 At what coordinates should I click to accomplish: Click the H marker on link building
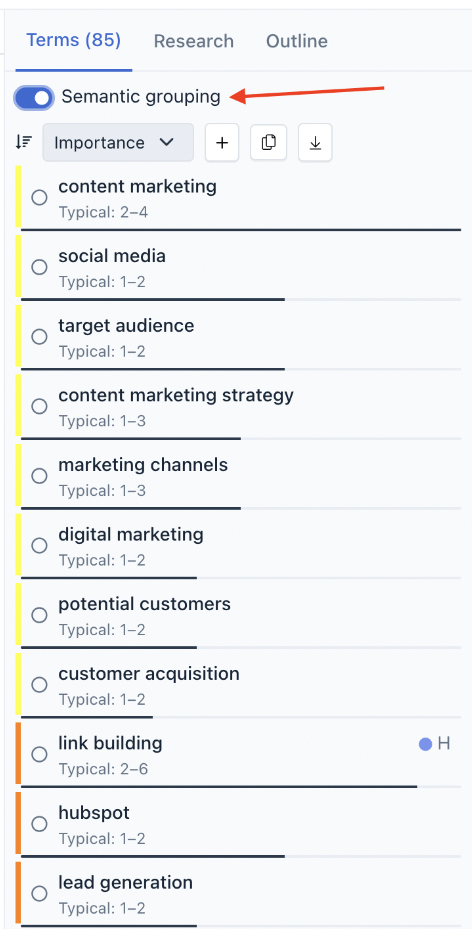click(x=444, y=744)
